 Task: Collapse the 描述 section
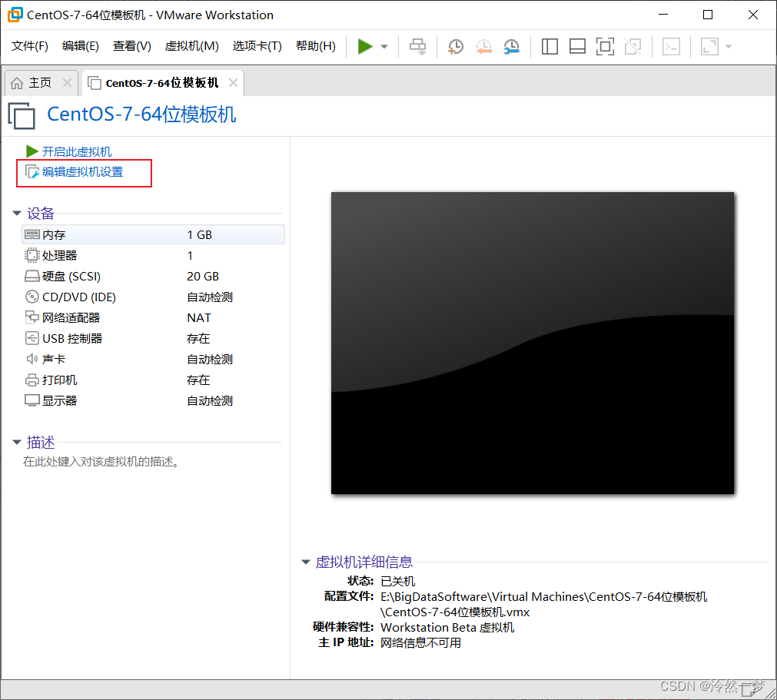pos(17,442)
